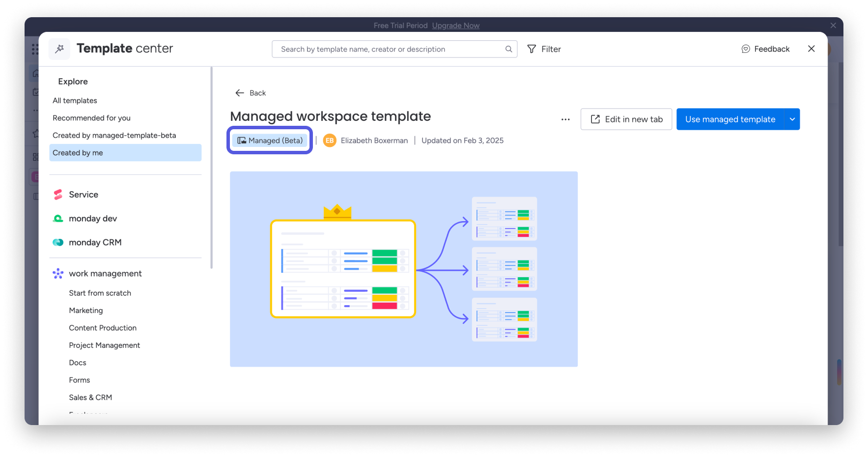
Task: Click Use managed template button
Action: pyautogui.click(x=730, y=119)
